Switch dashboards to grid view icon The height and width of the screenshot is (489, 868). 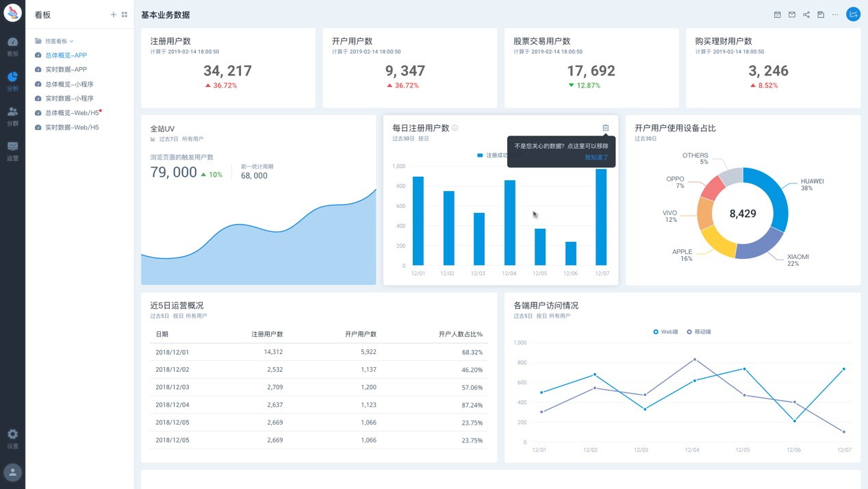(x=125, y=14)
